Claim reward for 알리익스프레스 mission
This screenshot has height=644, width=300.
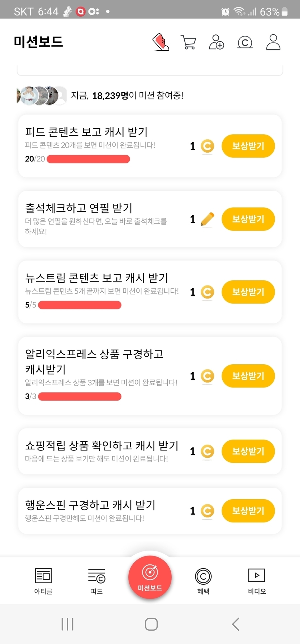tap(248, 376)
